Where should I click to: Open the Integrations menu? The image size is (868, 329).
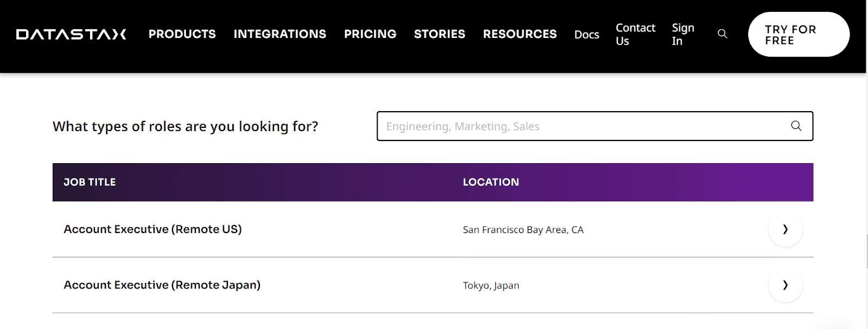(279, 34)
